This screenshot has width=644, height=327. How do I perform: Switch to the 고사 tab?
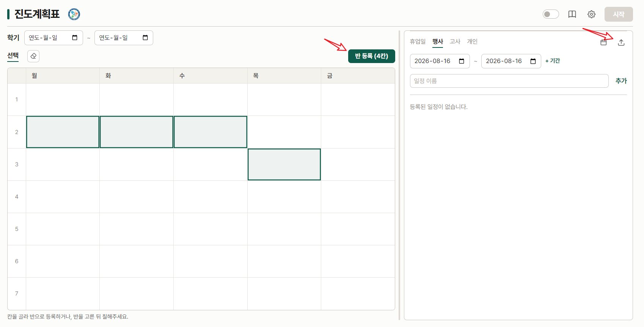(x=455, y=41)
